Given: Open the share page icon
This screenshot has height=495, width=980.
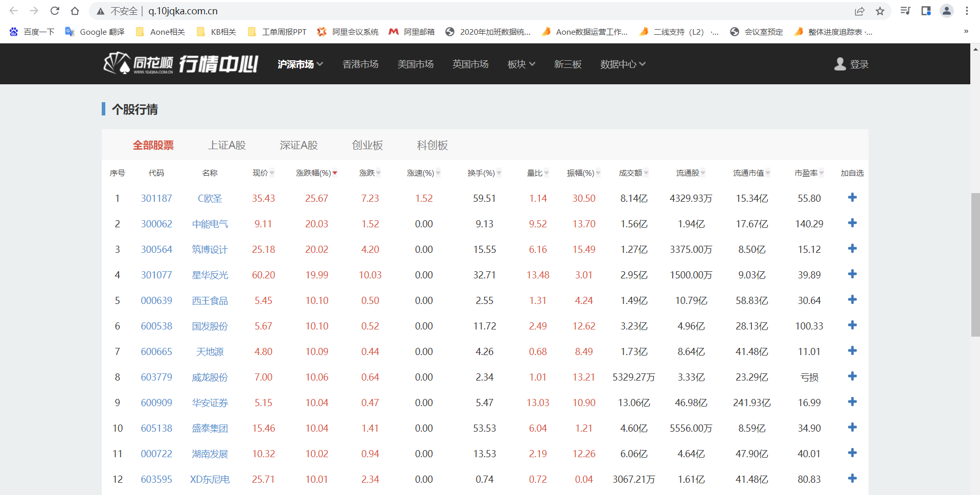Looking at the screenshot, I should click(859, 11).
